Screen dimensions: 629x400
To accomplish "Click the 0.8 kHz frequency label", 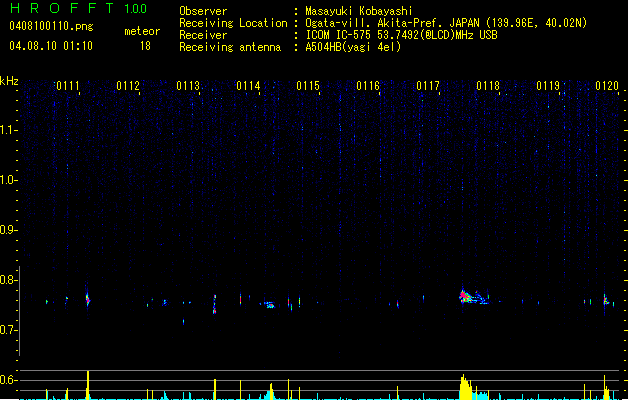I will pos(8,280).
